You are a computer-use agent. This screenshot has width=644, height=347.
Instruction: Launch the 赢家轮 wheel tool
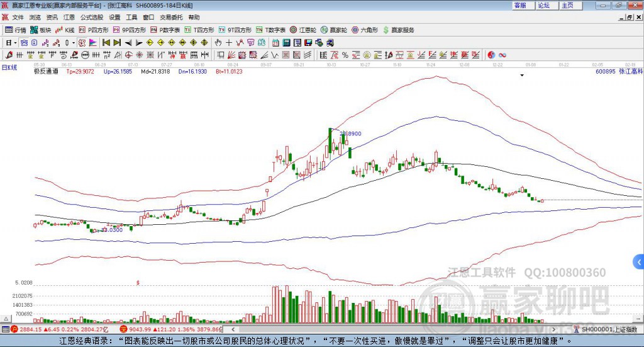click(x=334, y=30)
